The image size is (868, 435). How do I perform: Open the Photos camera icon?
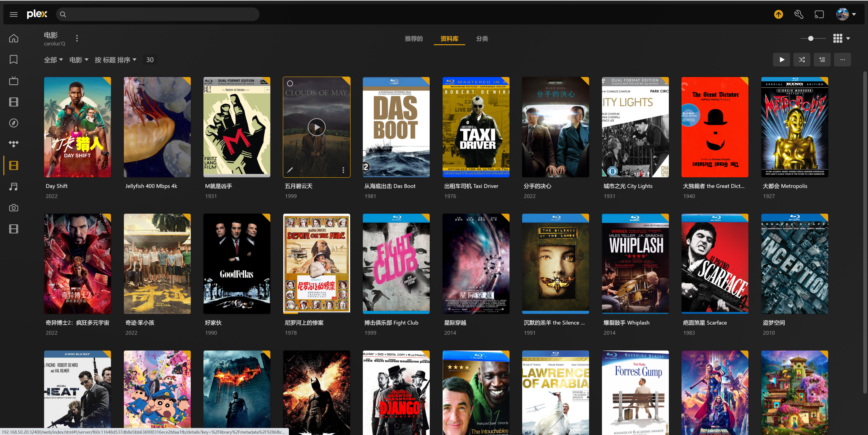[14, 208]
